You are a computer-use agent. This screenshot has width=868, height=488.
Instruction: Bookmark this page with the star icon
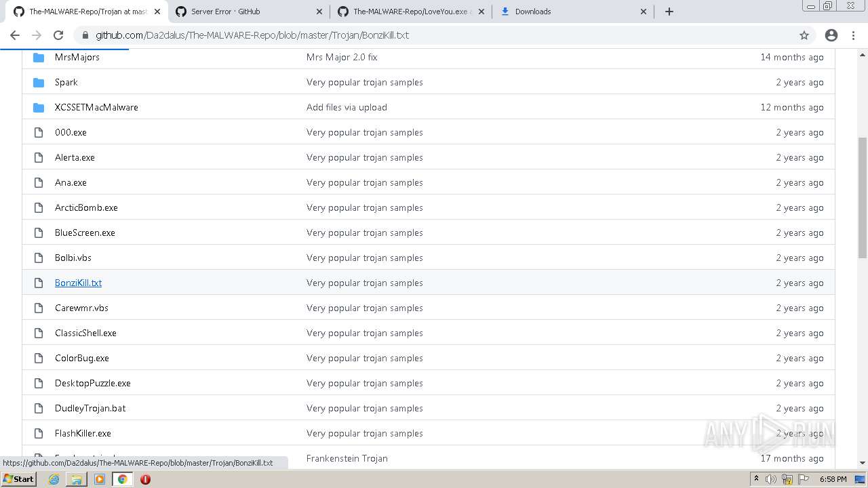click(804, 35)
